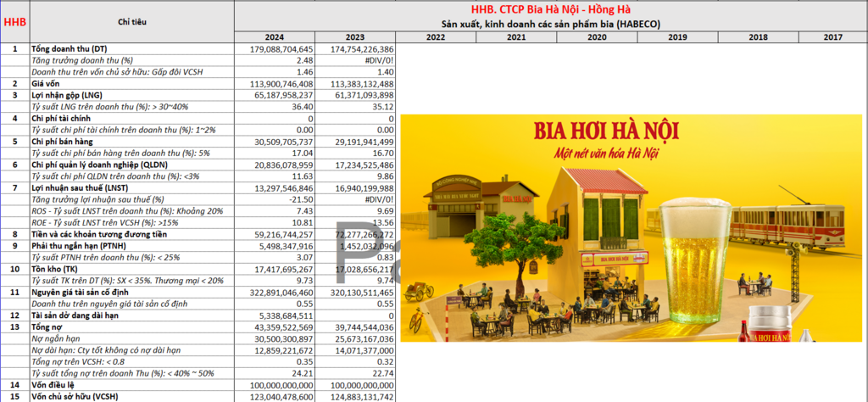868x402 pixels.
Task: Click the "Giá vốn" row label
Action: pyautogui.click(x=47, y=84)
